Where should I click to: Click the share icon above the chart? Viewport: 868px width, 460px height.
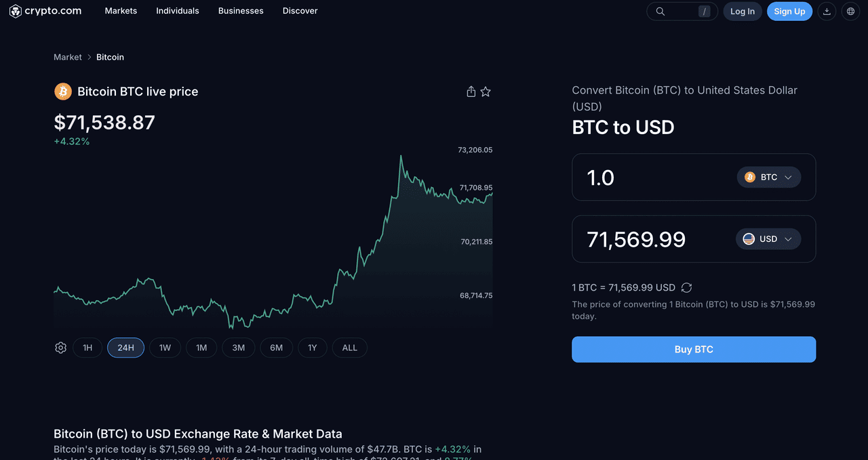pos(471,91)
